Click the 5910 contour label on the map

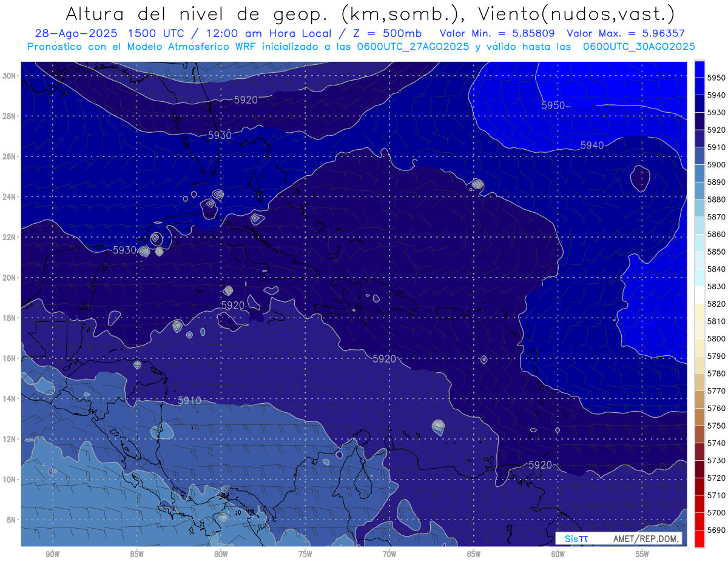190,401
